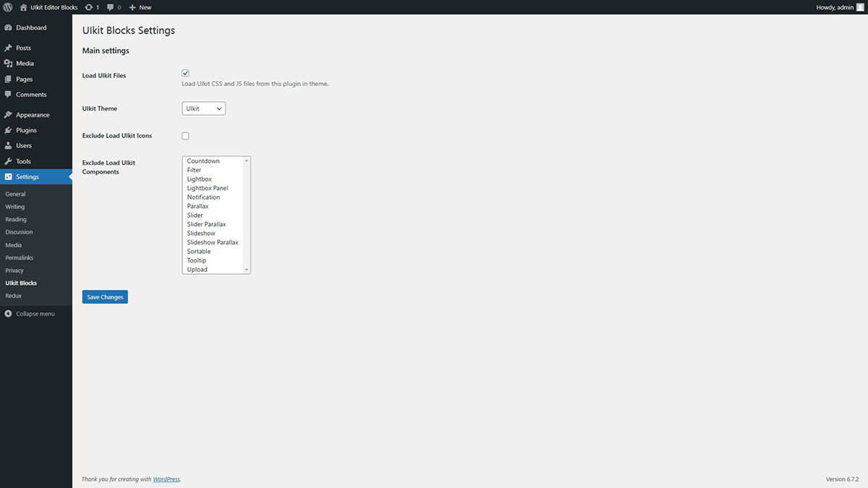This screenshot has width=868, height=488.
Task: Open Permalinks settings submenu
Action: (x=19, y=257)
